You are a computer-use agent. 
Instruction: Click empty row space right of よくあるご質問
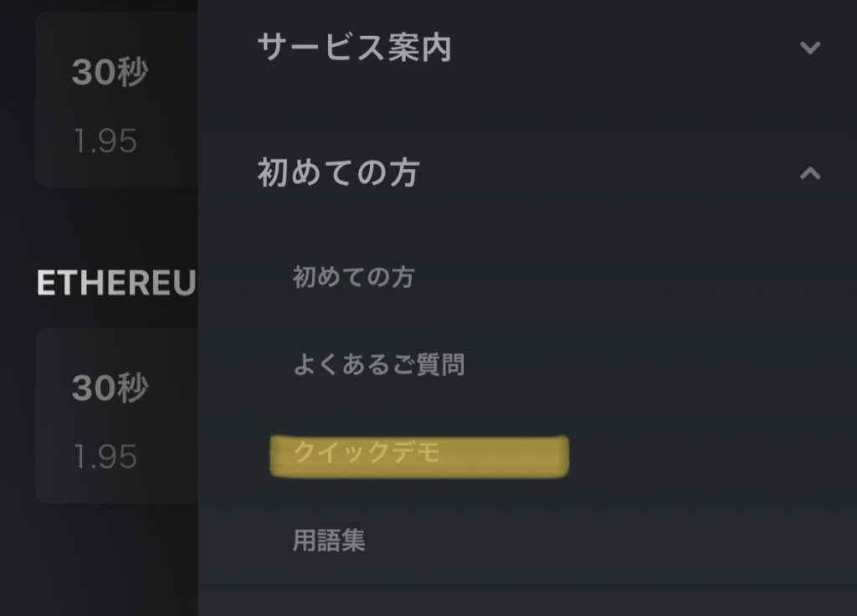coord(653,365)
